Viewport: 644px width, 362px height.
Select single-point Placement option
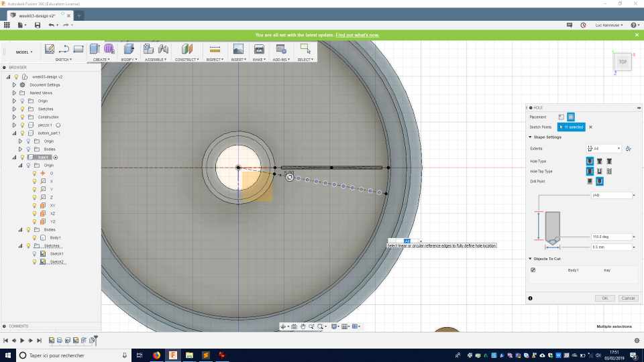point(561,117)
